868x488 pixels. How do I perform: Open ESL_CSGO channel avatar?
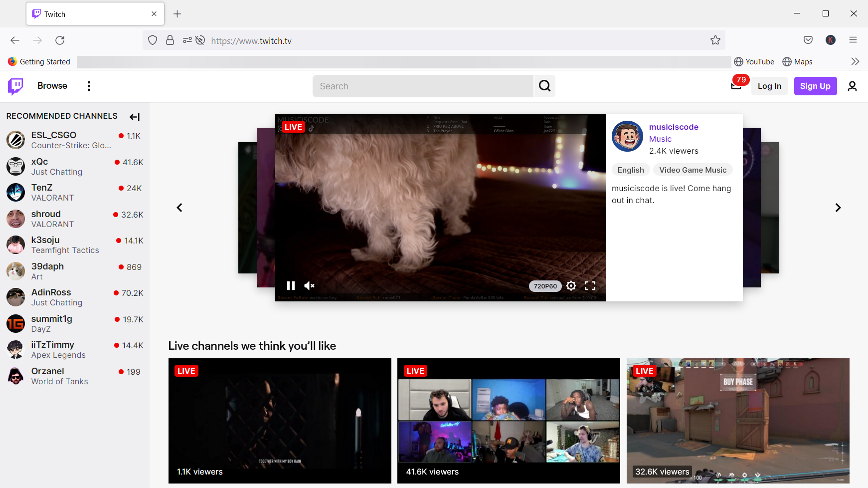pos(15,140)
